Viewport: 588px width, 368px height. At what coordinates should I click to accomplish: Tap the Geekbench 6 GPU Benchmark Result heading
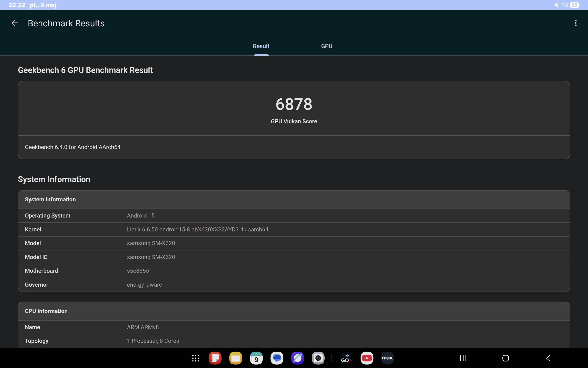click(85, 70)
